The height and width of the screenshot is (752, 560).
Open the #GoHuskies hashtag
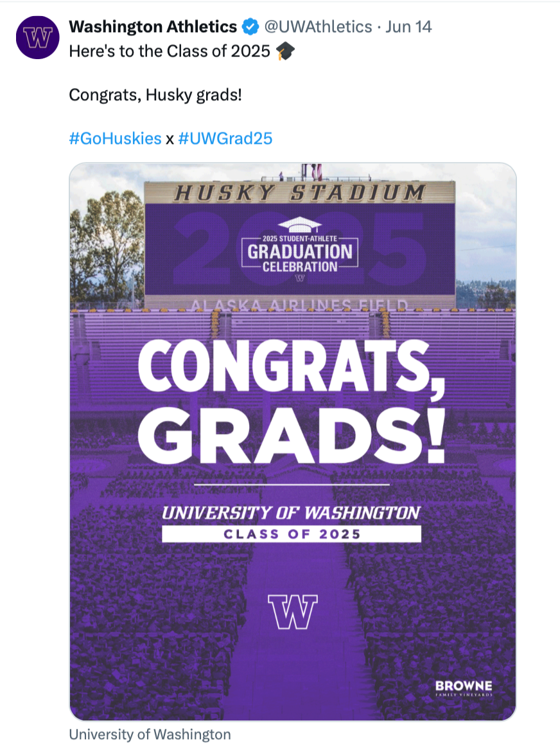click(x=115, y=139)
